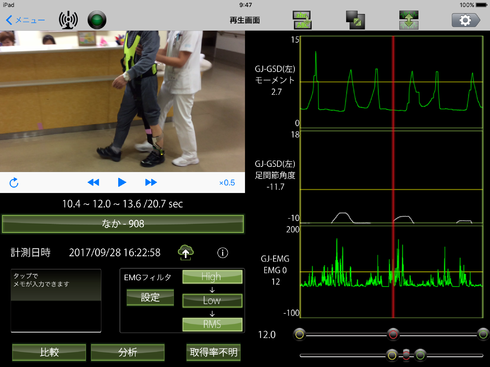
Task: Tap the 取得率不明 button
Action: click(x=213, y=352)
